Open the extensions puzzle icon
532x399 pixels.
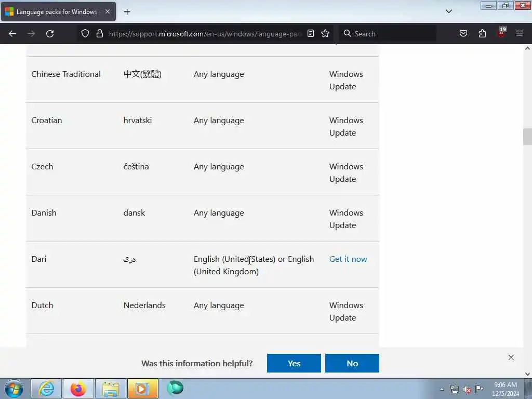pyautogui.click(x=482, y=33)
